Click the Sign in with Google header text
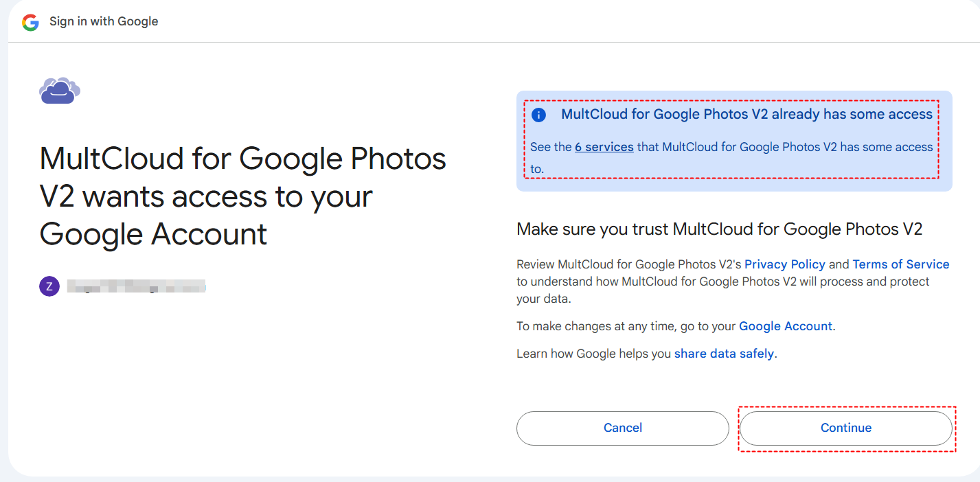 tap(104, 21)
